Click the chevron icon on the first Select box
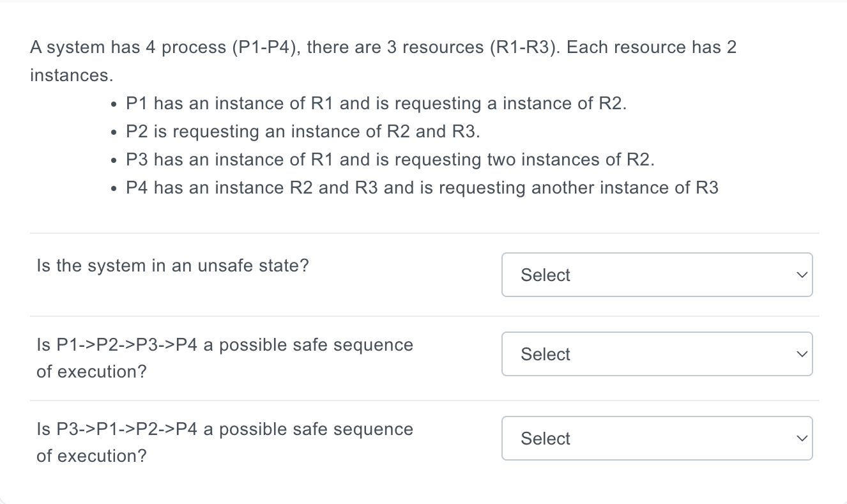Image resolution: width=847 pixels, height=504 pixels. (802, 275)
